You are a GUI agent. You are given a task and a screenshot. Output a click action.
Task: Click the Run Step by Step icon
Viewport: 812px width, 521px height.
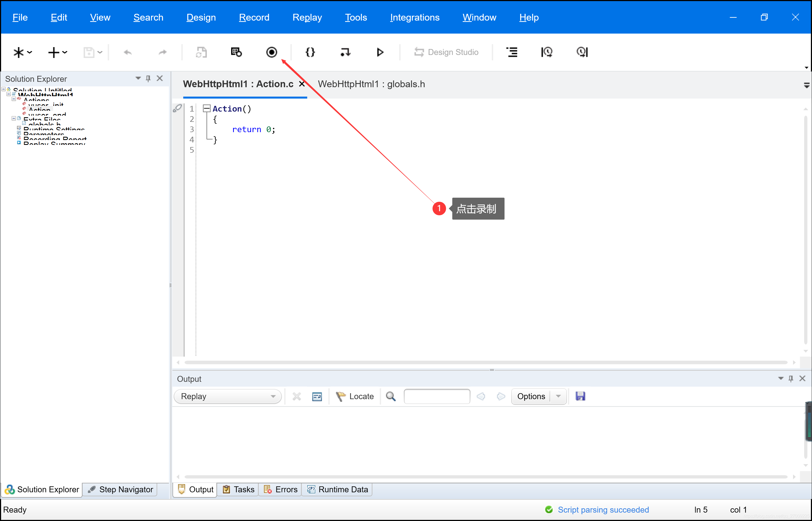[x=345, y=52]
